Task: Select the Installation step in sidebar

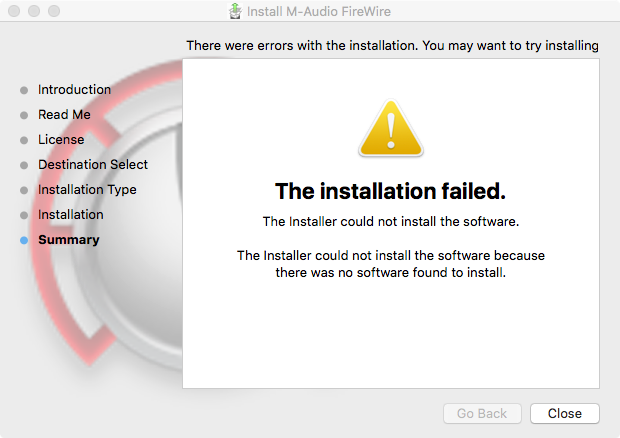Action: (x=70, y=215)
